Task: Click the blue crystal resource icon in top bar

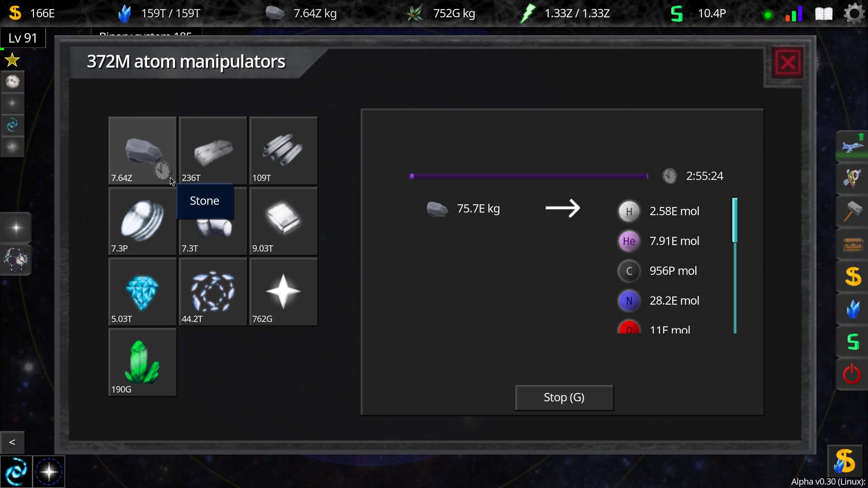Action: pos(125,14)
